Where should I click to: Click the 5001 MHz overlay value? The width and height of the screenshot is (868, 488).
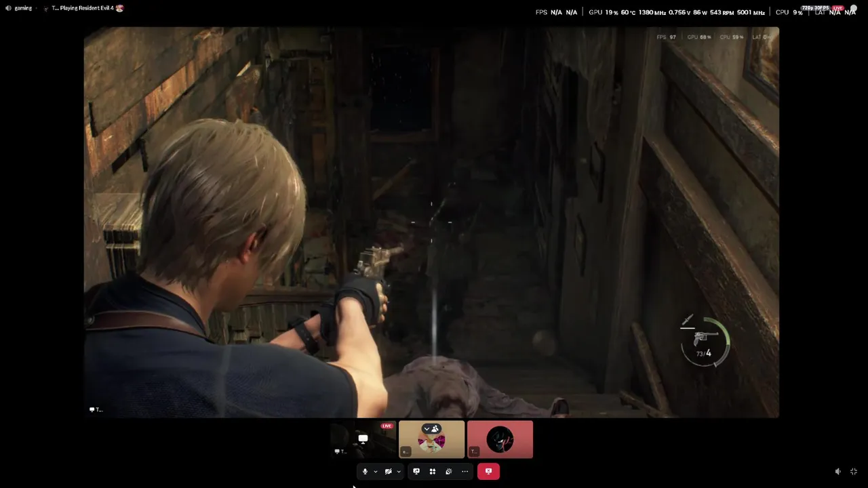pyautogui.click(x=751, y=12)
